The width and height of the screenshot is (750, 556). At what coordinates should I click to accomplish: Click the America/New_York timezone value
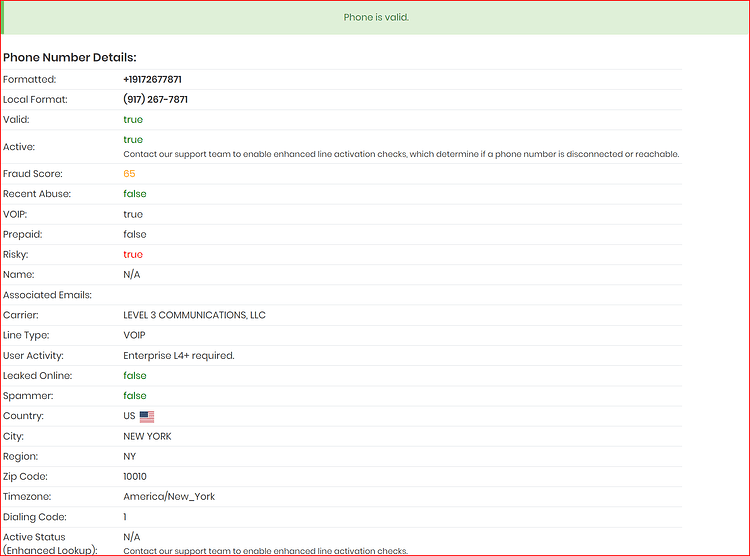[x=169, y=497]
